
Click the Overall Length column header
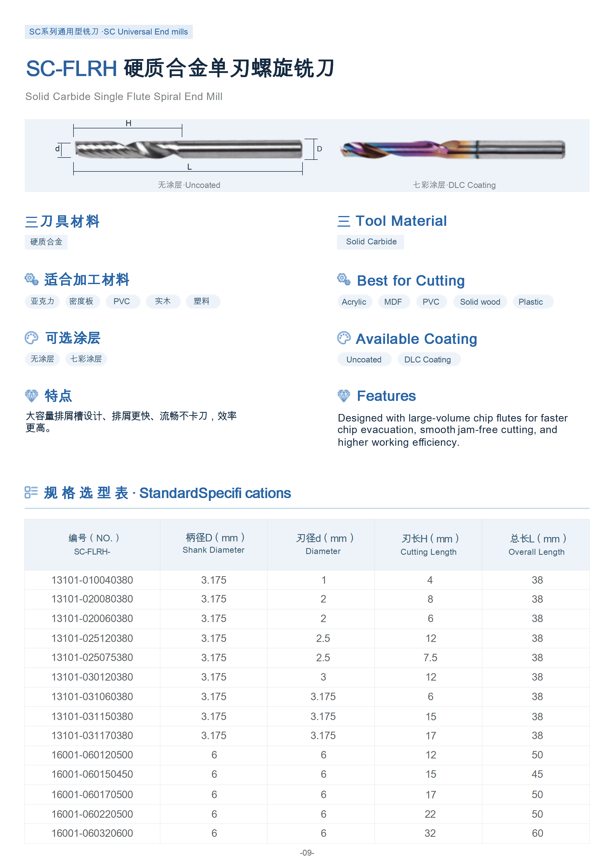pyautogui.click(x=536, y=544)
